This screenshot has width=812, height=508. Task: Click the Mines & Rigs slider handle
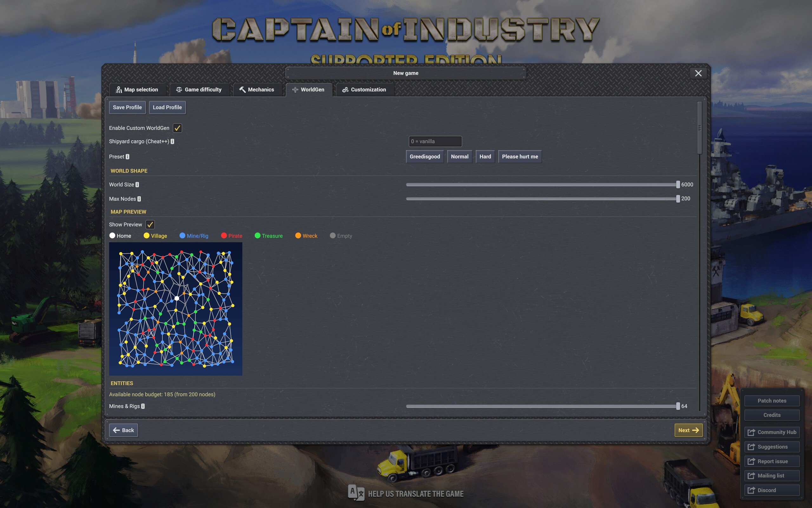click(x=678, y=406)
